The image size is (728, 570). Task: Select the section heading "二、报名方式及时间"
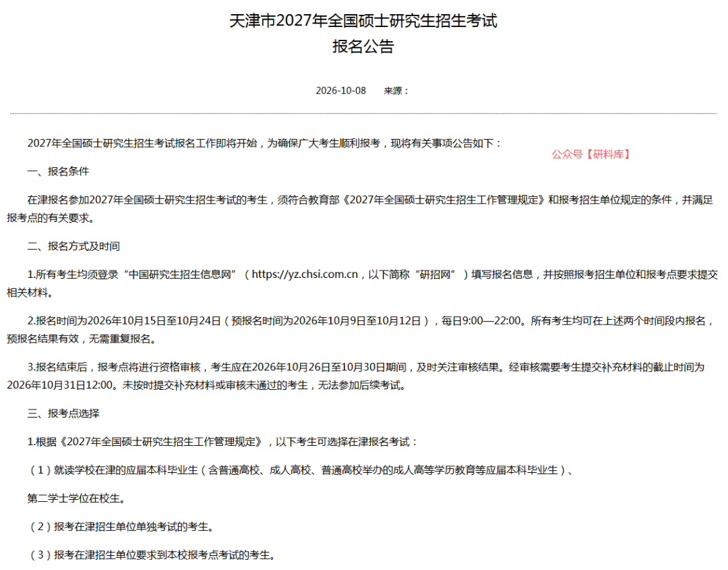(73, 246)
